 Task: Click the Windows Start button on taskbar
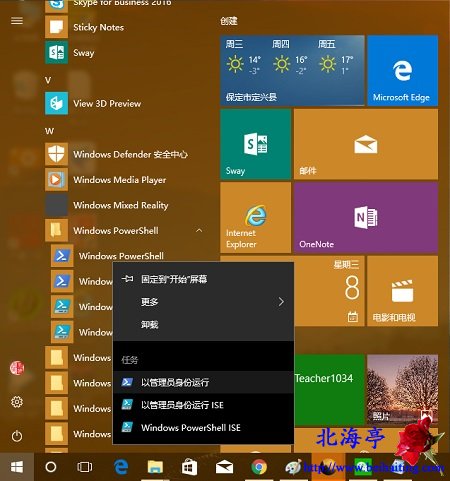[x=17, y=467]
